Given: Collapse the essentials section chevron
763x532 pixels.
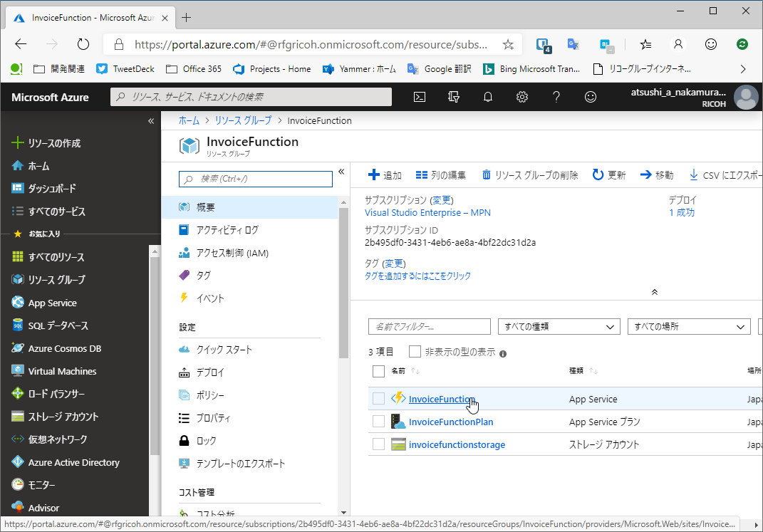Looking at the screenshot, I should pos(655,292).
